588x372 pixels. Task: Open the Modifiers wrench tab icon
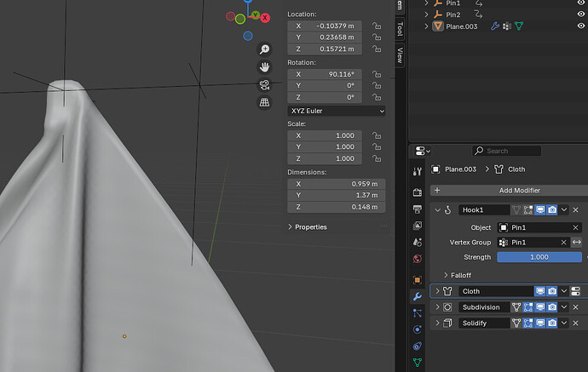[x=418, y=296]
